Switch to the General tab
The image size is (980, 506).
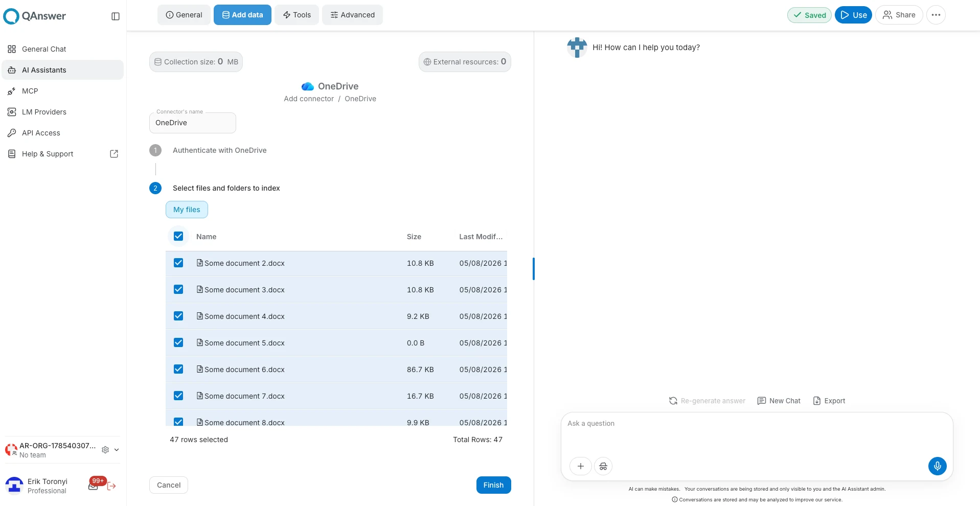coord(184,15)
